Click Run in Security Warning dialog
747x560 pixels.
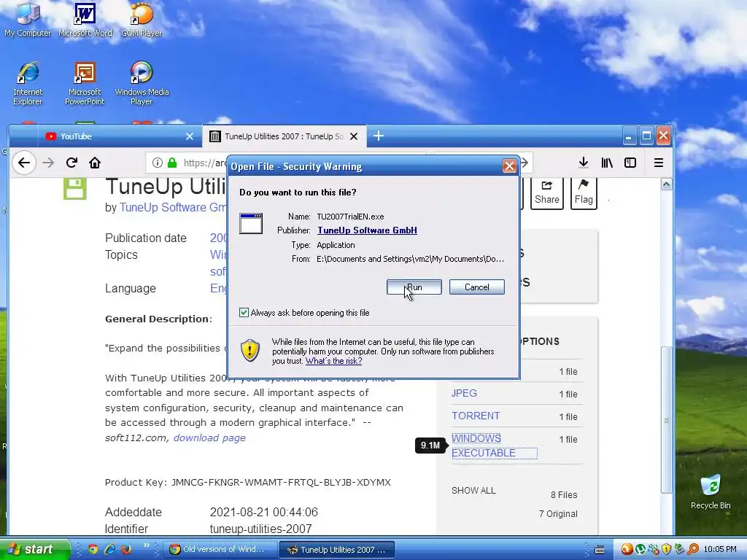point(414,287)
